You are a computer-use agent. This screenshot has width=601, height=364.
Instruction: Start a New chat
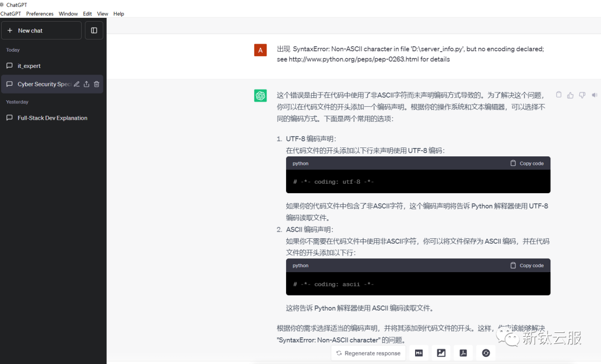pyautogui.click(x=41, y=30)
